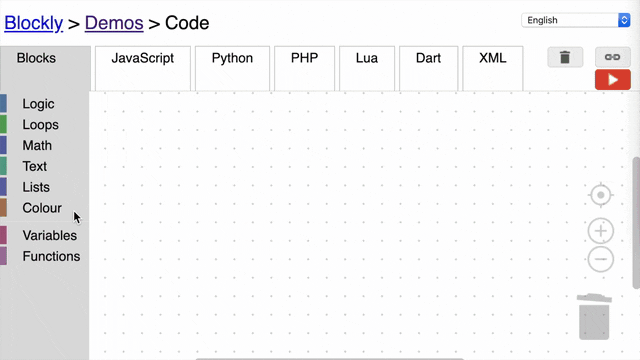Image resolution: width=640 pixels, height=360 pixels.
Task: Click the vertical scrollbar on the right edge
Action: pyautogui.click(x=636, y=223)
